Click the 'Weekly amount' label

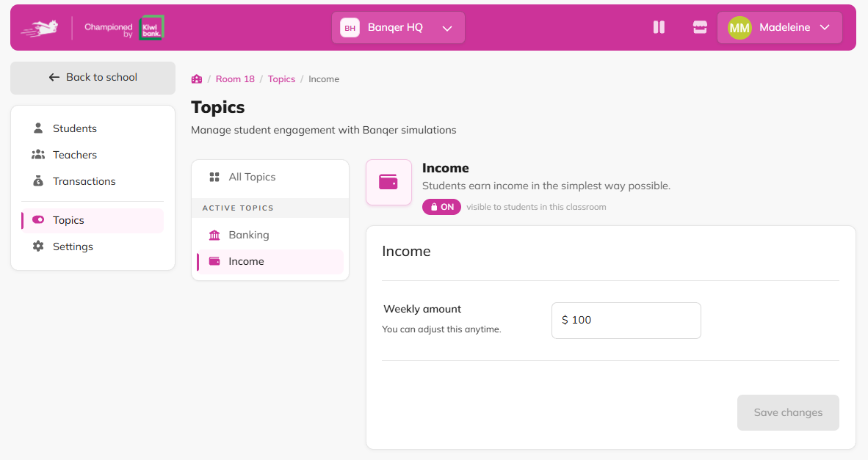point(422,309)
